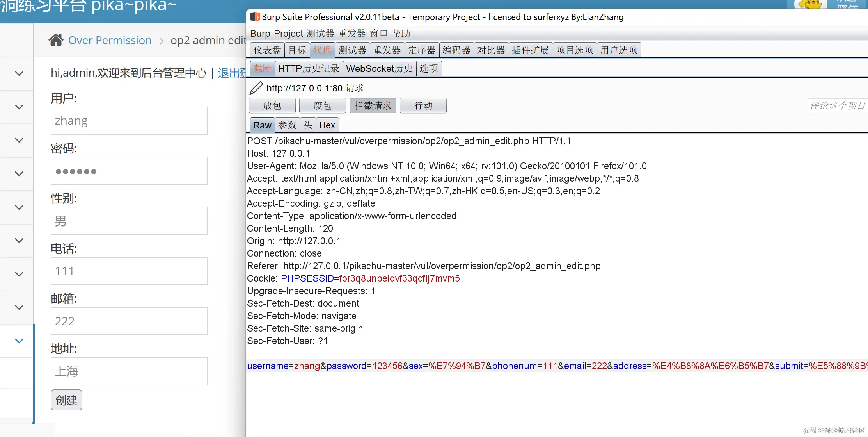
Task: Open the 重发器 Repeater tab
Action: pyautogui.click(x=387, y=50)
